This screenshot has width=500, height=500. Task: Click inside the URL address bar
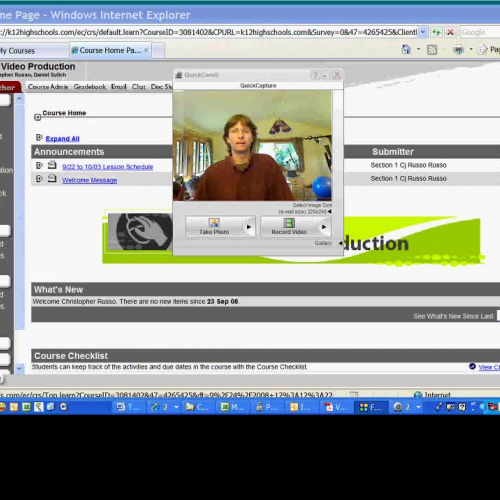coord(209,32)
